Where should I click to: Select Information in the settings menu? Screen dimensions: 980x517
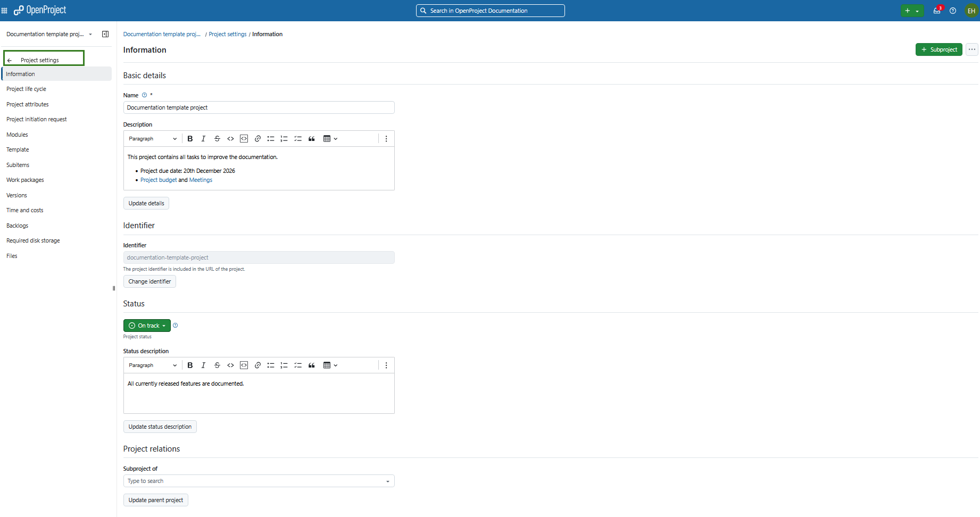56,74
